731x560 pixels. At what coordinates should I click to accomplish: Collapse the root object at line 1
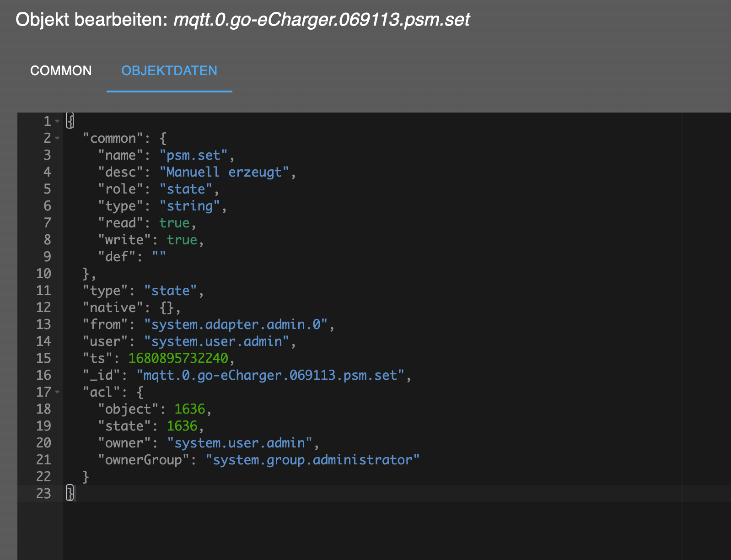pos(57,121)
